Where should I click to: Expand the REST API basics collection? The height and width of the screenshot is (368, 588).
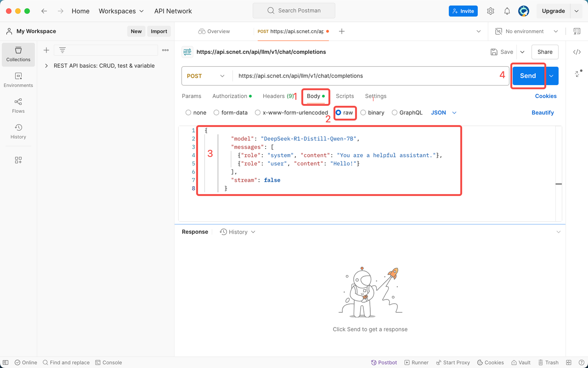pyautogui.click(x=46, y=66)
